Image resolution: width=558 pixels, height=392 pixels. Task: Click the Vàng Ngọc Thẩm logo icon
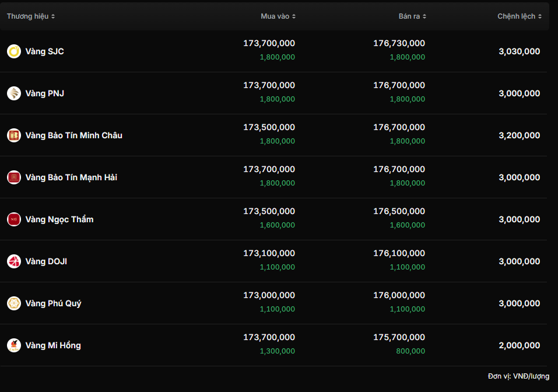pos(14,219)
